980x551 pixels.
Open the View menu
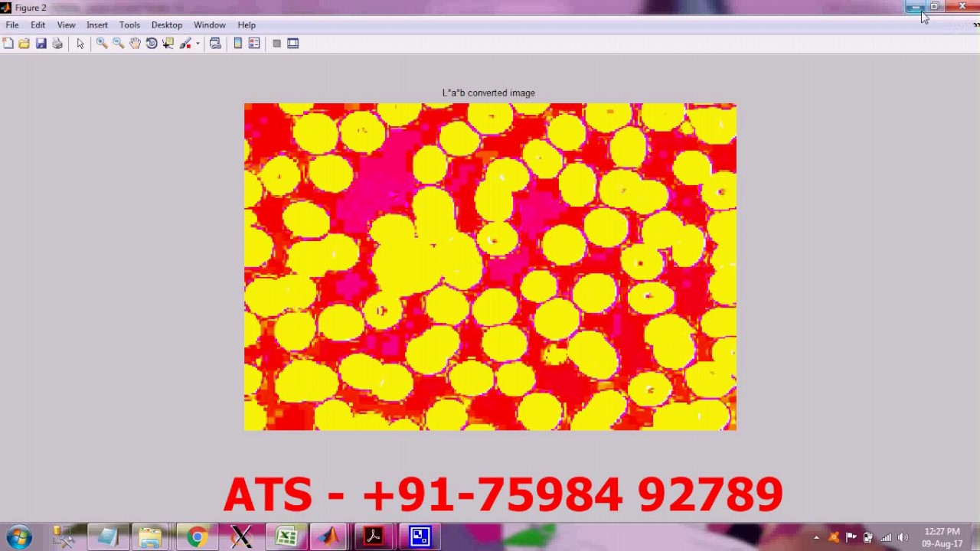click(x=66, y=25)
